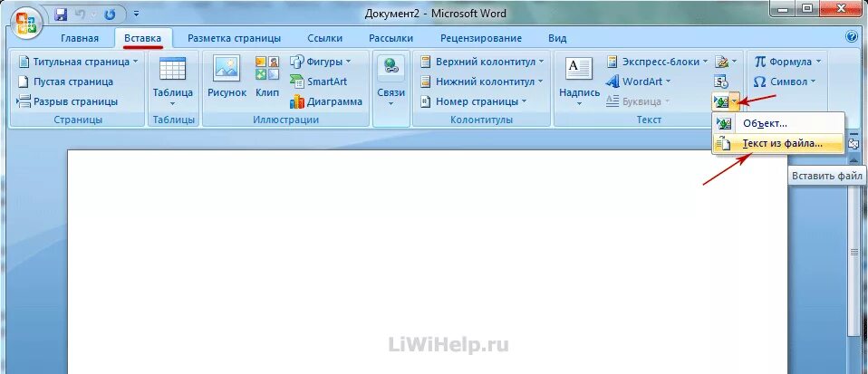Insert a Диаграмма chart
The image size is (868, 374).
(326, 101)
